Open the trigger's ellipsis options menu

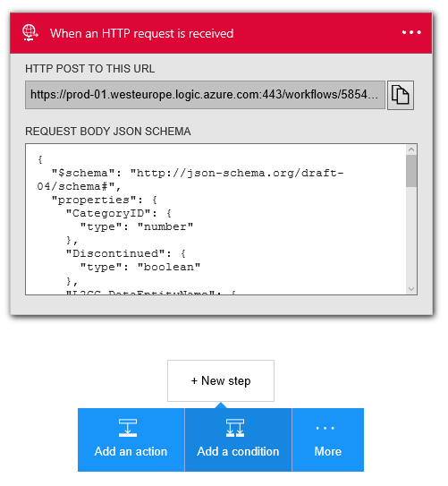click(411, 32)
